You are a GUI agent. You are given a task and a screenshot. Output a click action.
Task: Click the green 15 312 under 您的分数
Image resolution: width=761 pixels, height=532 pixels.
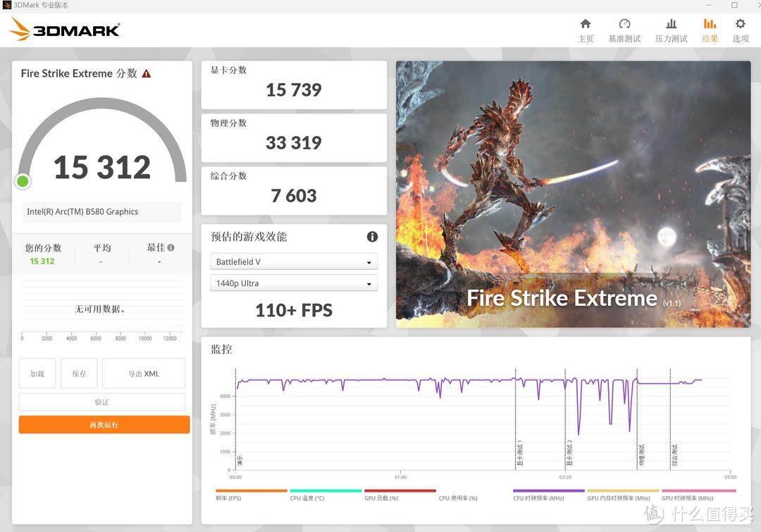42,261
